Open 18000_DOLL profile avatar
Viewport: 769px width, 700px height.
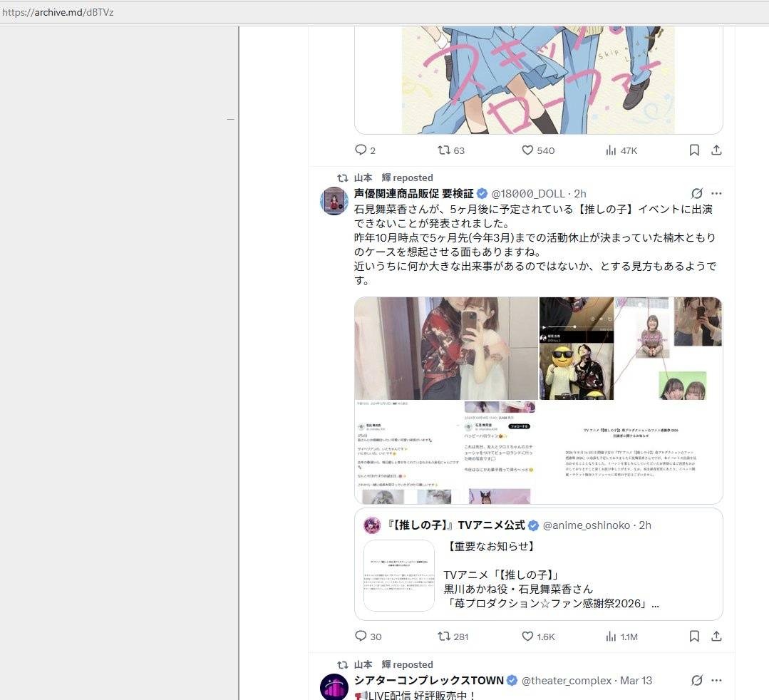coord(334,201)
